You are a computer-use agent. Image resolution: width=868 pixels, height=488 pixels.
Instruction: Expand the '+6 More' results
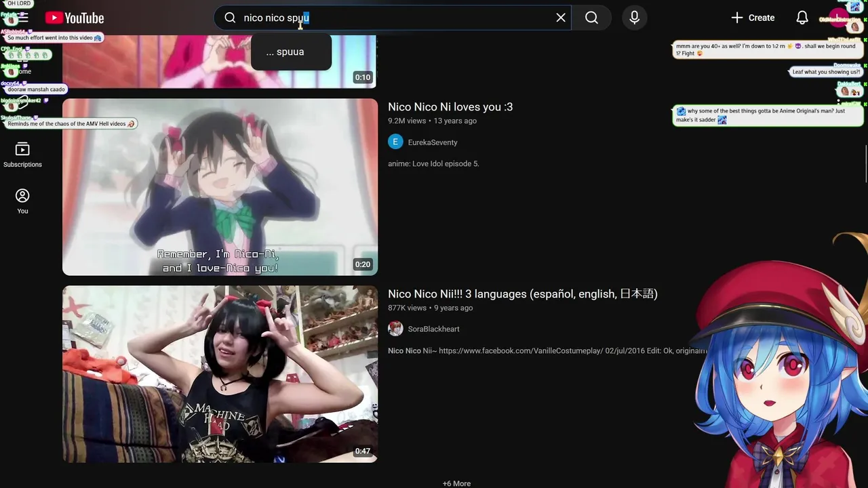(x=456, y=483)
